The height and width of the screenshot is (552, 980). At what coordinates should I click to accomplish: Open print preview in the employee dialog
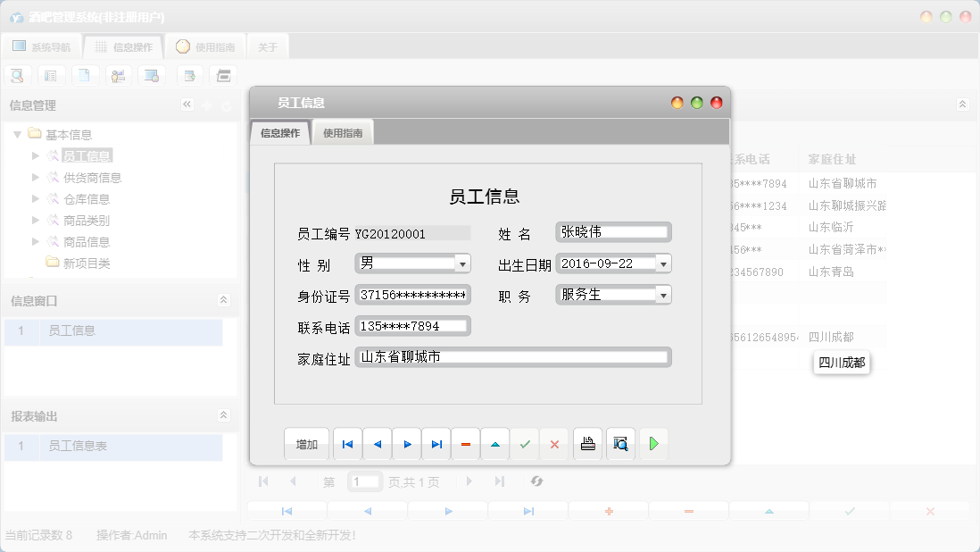pyautogui.click(x=620, y=443)
